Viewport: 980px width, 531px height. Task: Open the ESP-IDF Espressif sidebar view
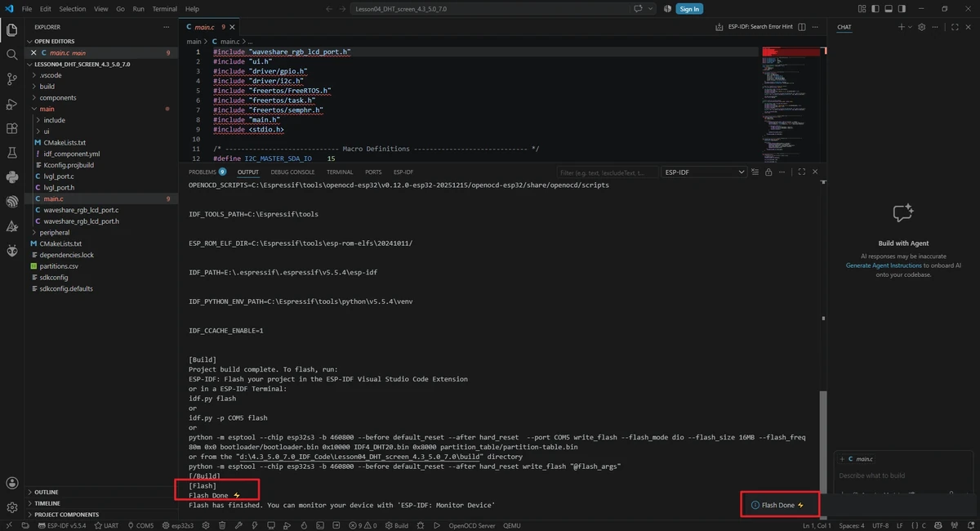pos(11,202)
